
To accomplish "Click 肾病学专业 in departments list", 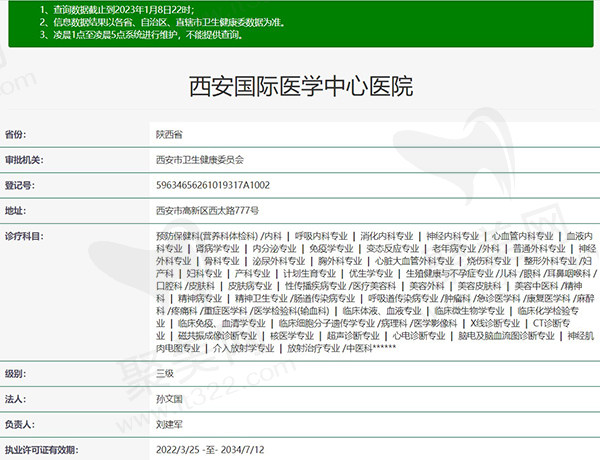I will (217, 249).
